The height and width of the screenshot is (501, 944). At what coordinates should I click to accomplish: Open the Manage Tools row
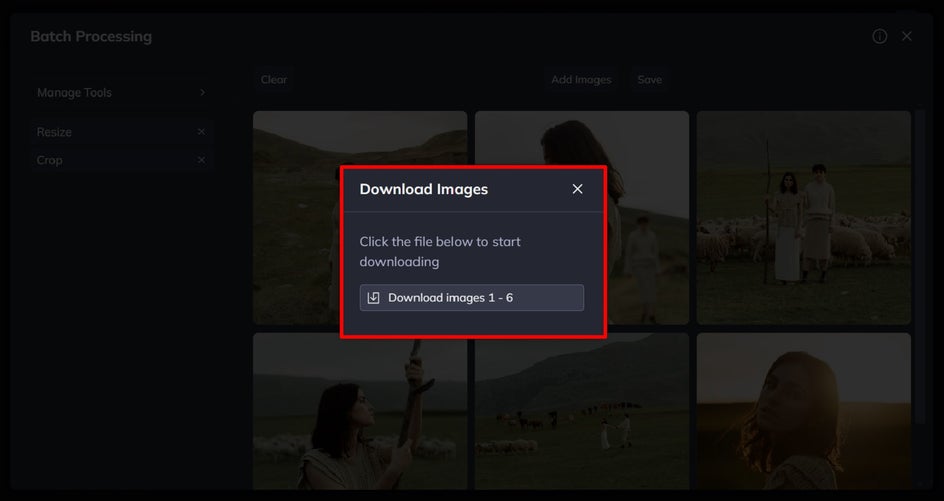coord(120,93)
